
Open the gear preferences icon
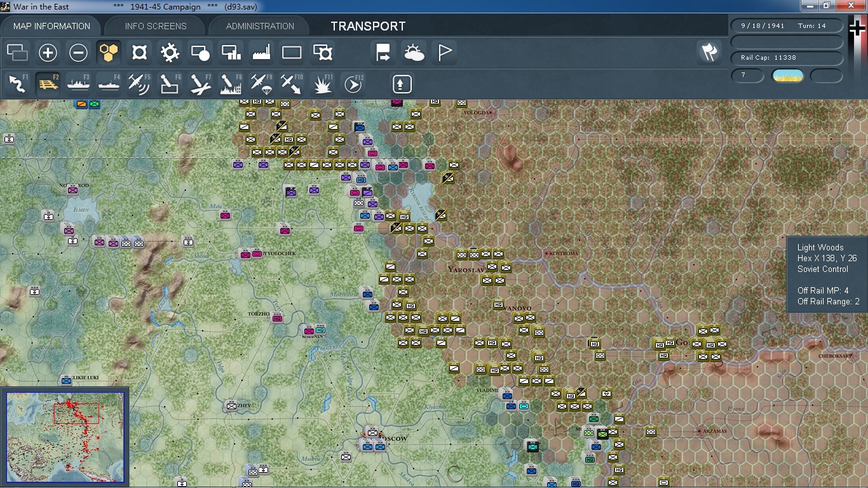click(170, 53)
